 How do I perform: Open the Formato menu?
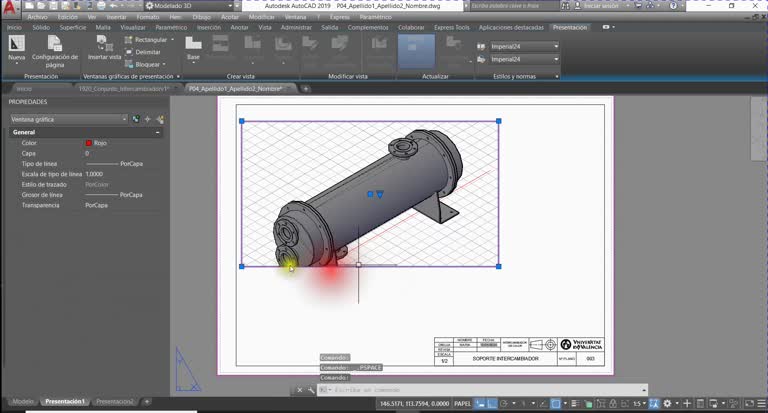coord(147,17)
